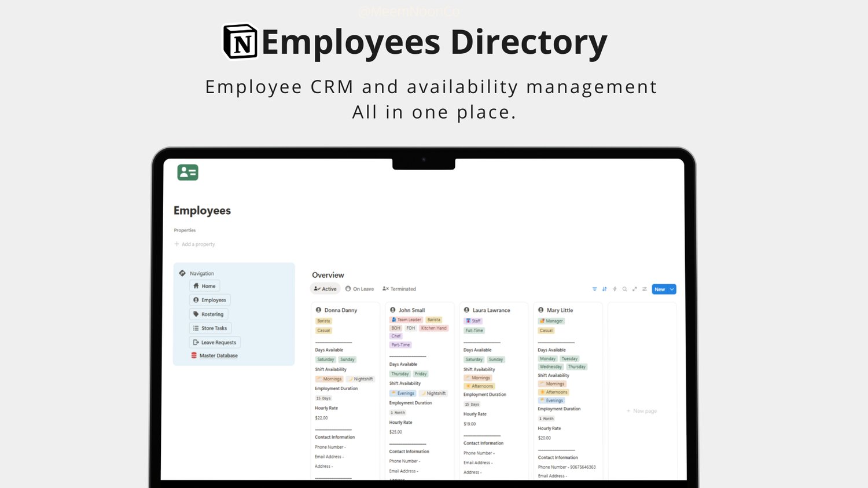Click the blue New button
868x488 pixels.
[660, 289]
